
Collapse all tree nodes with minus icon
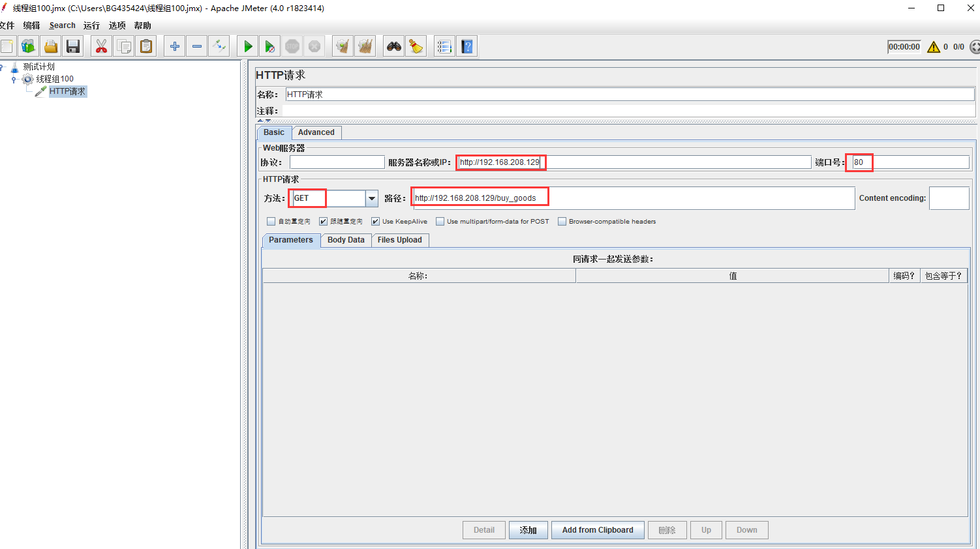[x=197, y=46]
